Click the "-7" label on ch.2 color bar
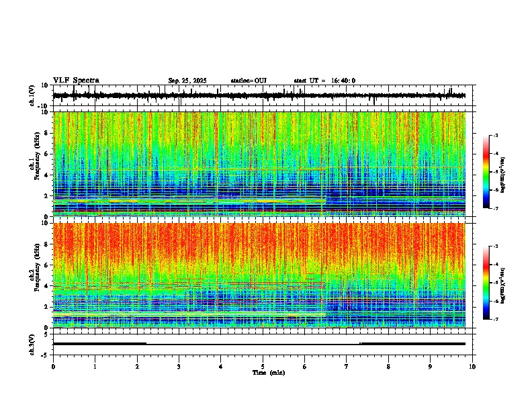Screen dimensions: 532x411 495,319
